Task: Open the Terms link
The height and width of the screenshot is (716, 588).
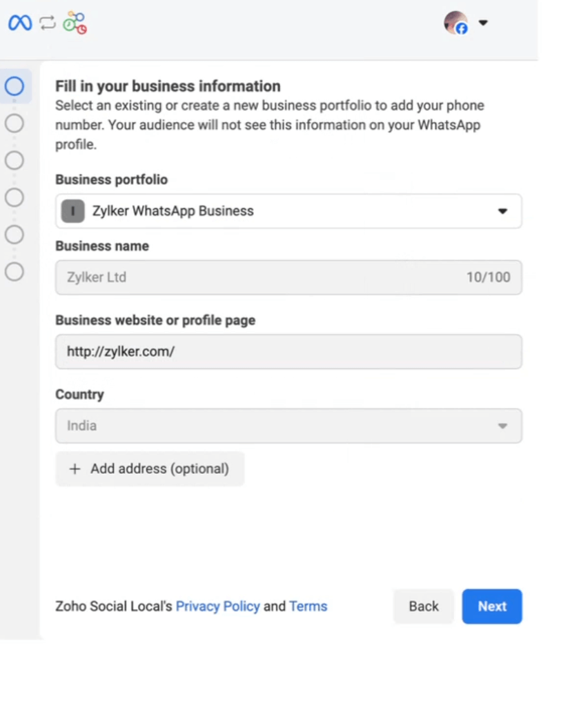Action: click(308, 606)
